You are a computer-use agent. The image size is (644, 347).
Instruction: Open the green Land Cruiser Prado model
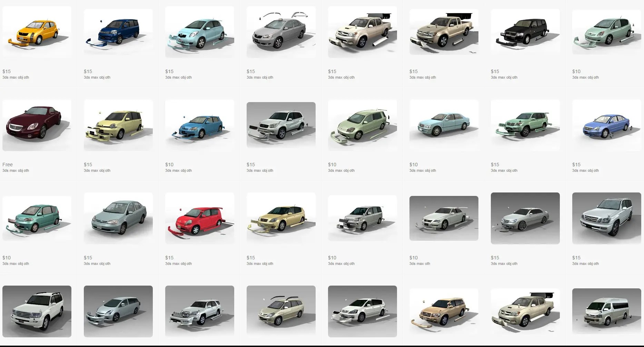pos(525,125)
